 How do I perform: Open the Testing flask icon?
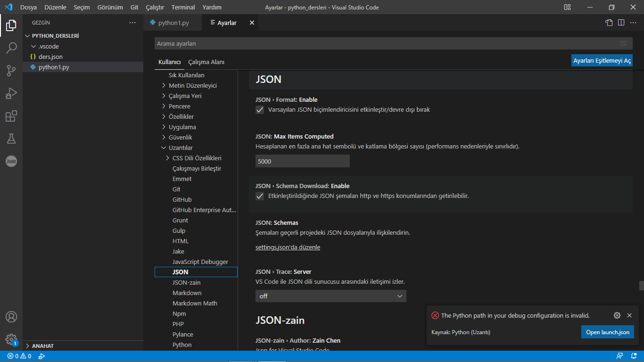click(x=11, y=139)
